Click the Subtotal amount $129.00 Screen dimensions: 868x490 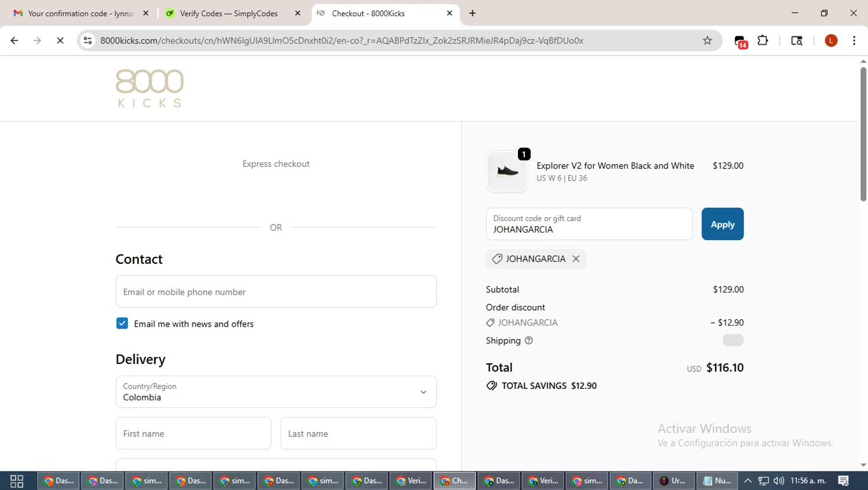coord(729,289)
